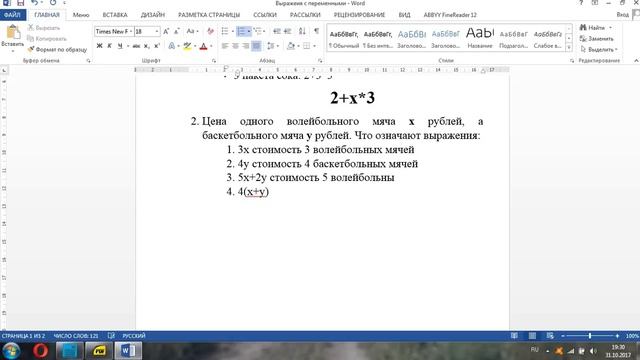Image resolution: width=640 pixels, height=360 pixels.
Task: Click the highlight color marker icon
Action: pos(187,46)
